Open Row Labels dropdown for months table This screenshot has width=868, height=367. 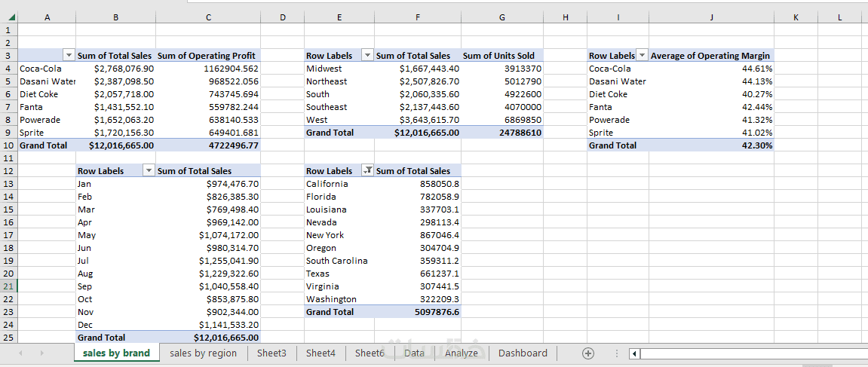tap(149, 171)
